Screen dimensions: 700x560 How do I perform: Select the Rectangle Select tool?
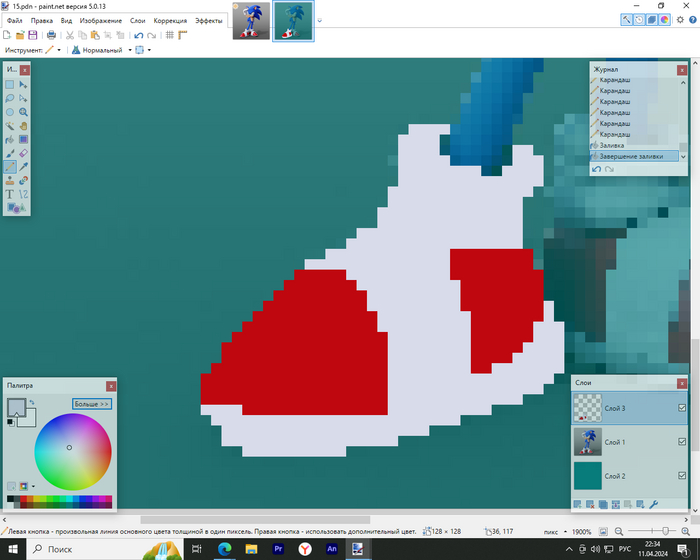tap(10, 84)
